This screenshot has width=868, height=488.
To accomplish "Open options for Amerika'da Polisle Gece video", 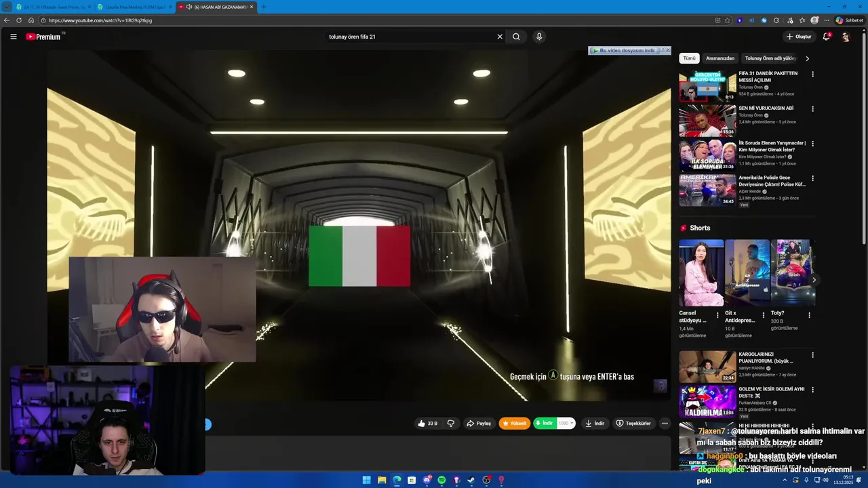I will (812, 178).
